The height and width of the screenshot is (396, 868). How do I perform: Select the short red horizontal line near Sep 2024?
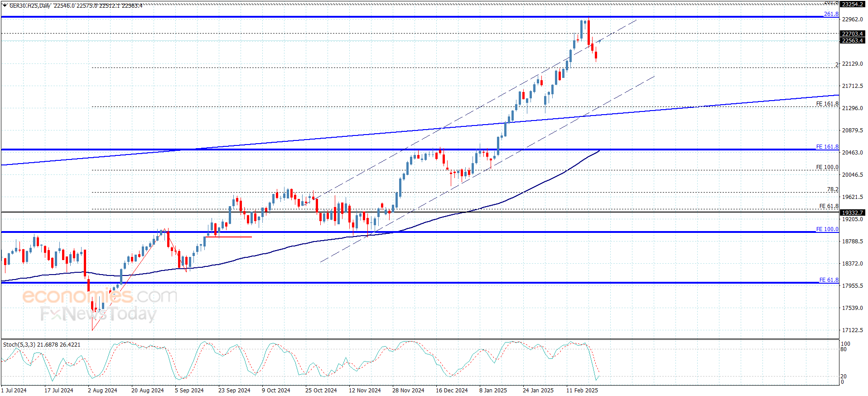(x=228, y=237)
